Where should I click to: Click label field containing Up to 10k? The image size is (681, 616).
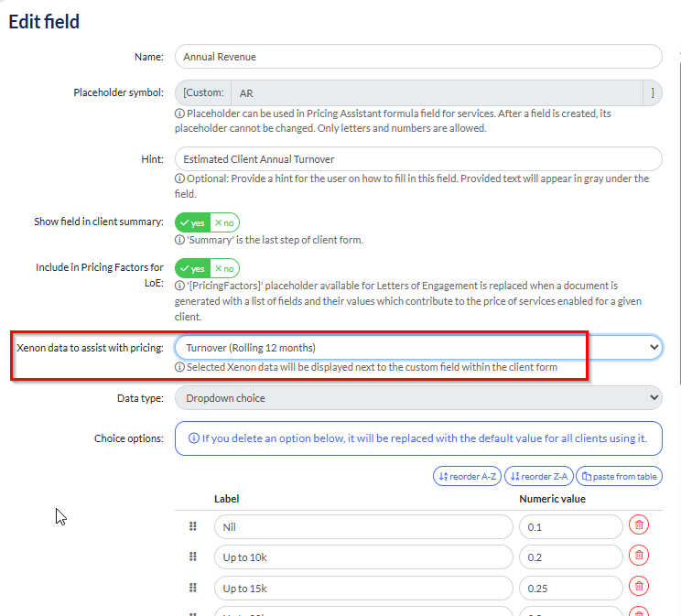(363, 557)
